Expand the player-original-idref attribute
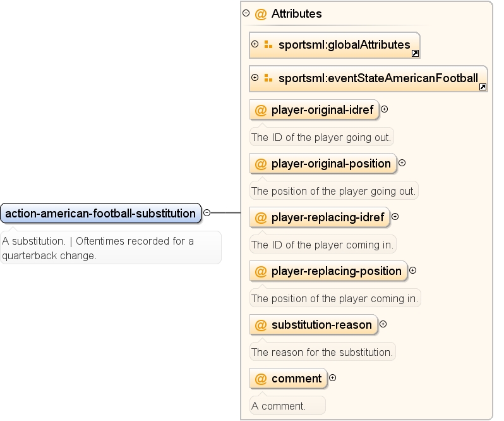 pos(384,109)
